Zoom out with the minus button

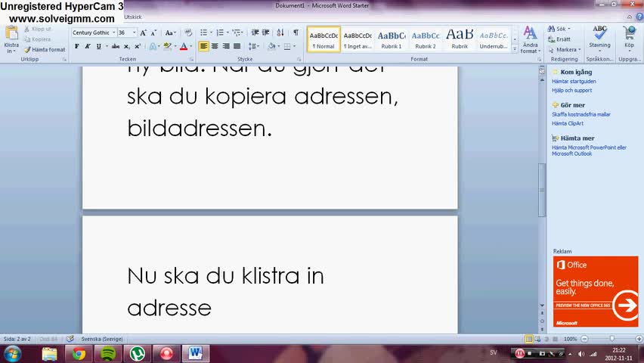point(584,339)
